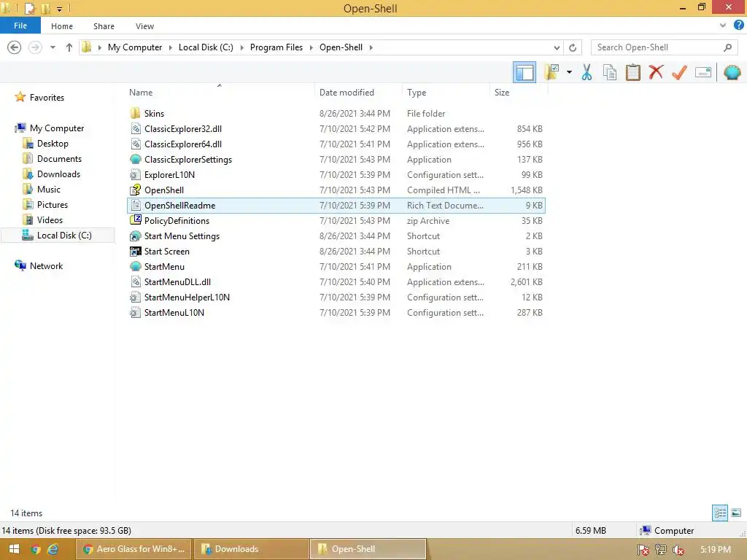Image resolution: width=747 pixels, height=560 pixels.
Task: Click the red X Delete icon
Action: click(656, 72)
